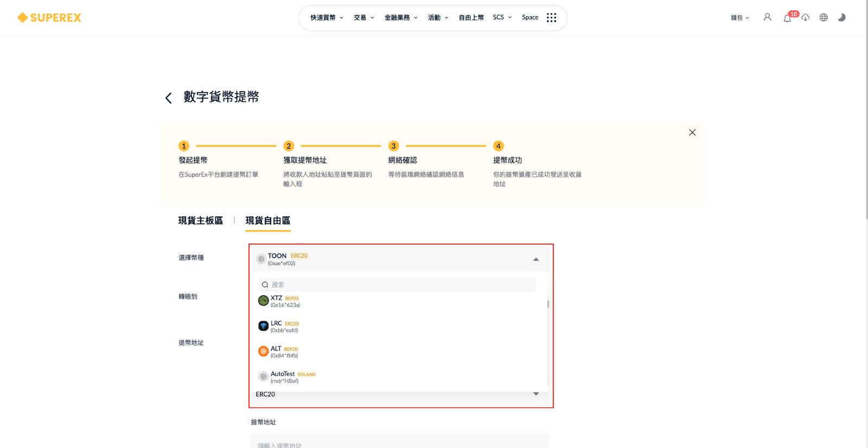Screen dimensions: 868x448
Task: Click the TOON coin icon
Action: [x=261, y=259]
